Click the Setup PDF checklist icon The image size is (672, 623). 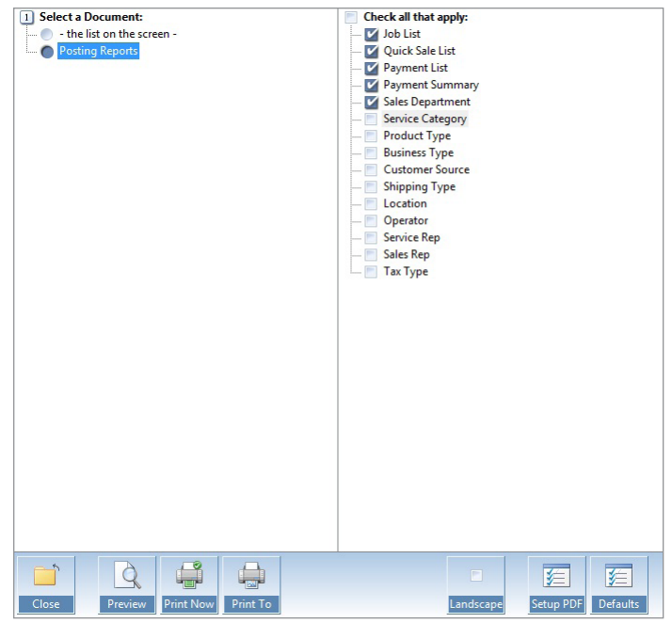pos(556,575)
